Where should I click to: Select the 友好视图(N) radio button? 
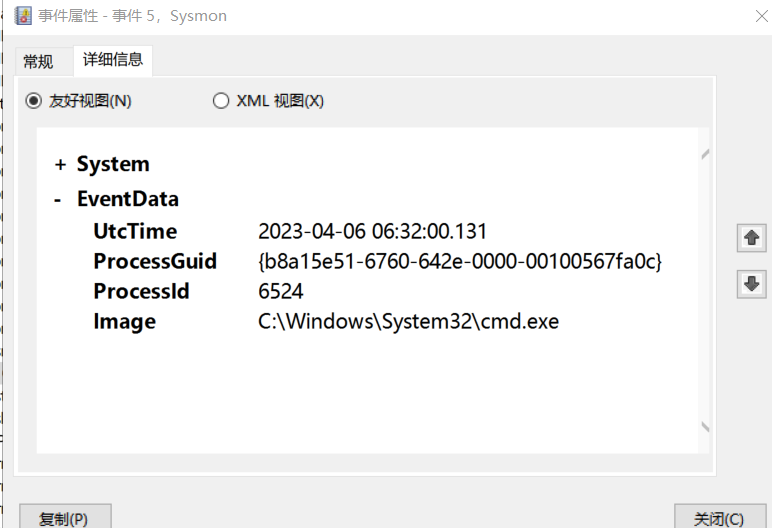(x=34, y=100)
